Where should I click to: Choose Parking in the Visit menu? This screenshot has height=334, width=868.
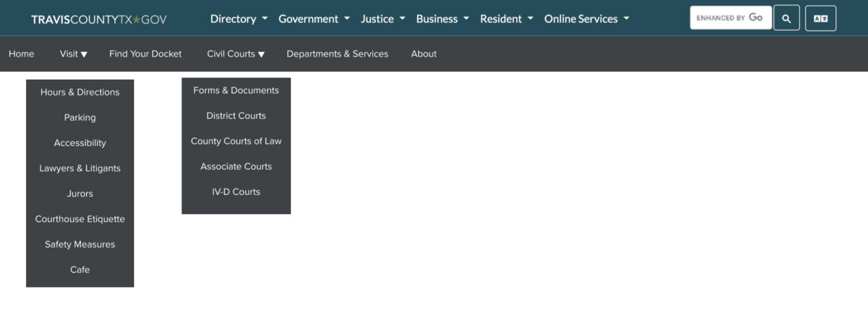coord(80,118)
